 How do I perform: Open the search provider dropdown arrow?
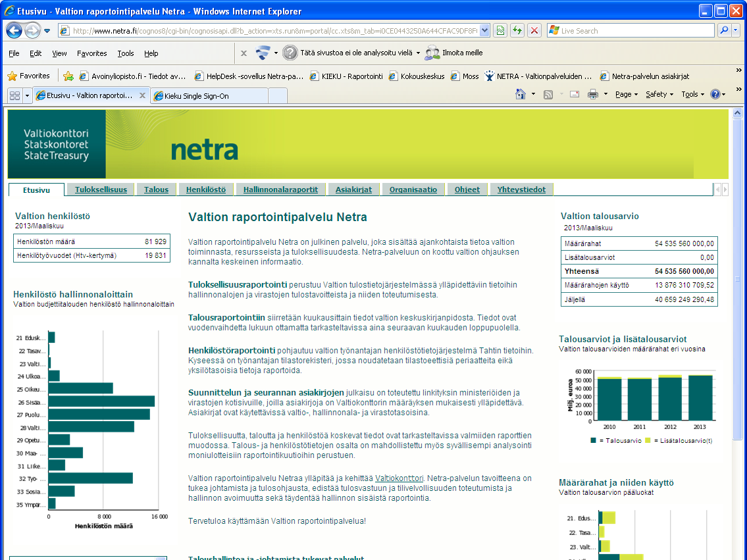tap(736, 31)
